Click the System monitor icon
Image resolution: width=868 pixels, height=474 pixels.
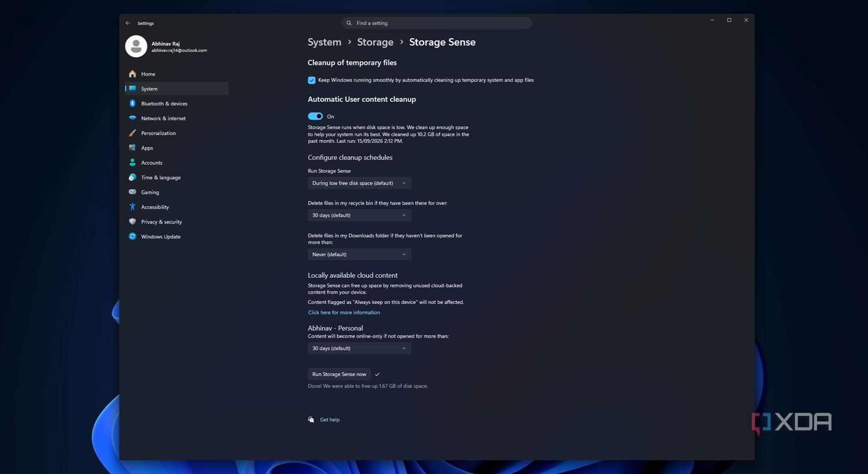[x=133, y=89]
